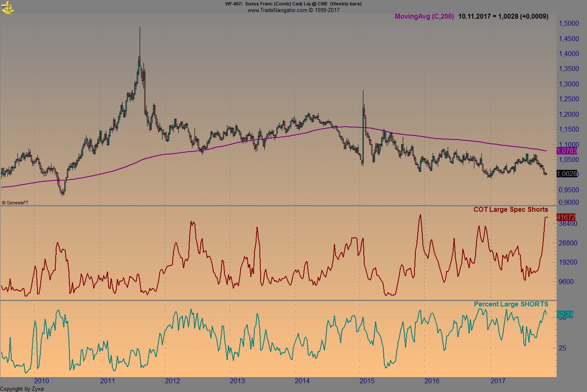Click the teal 52,24 value tag
This screenshot has height=392, width=587.
pos(565,315)
